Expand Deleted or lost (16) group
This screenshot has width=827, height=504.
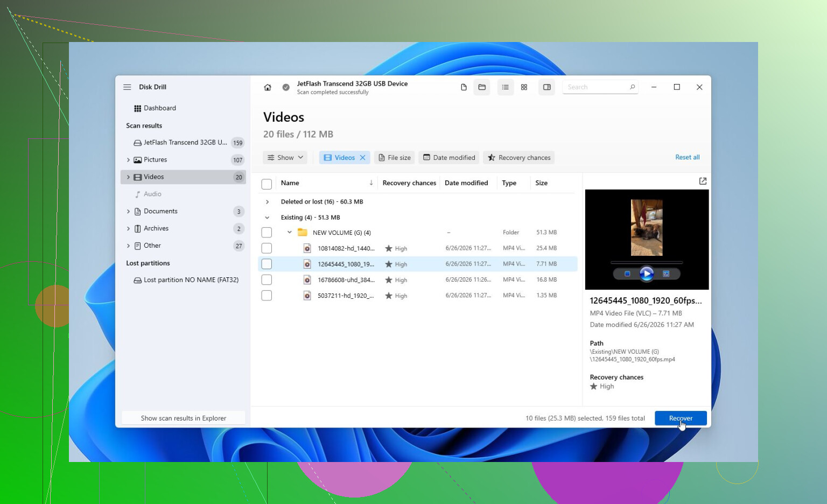point(267,202)
